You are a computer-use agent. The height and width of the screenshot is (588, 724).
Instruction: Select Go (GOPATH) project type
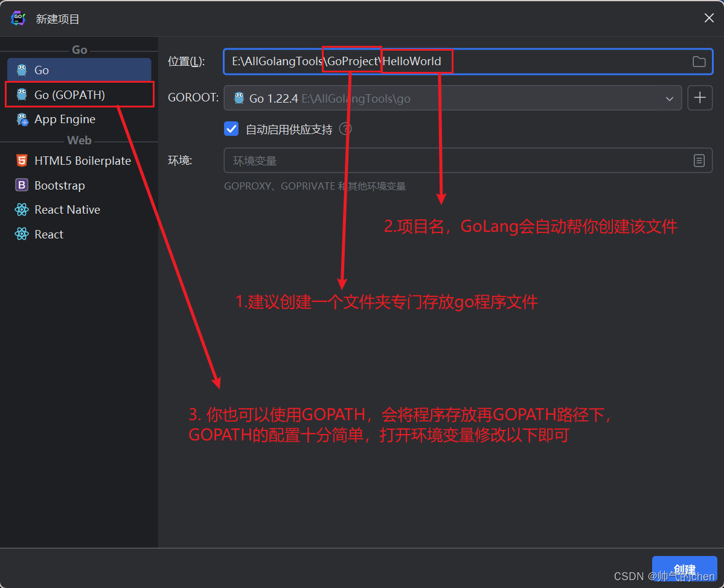[79, 95]
